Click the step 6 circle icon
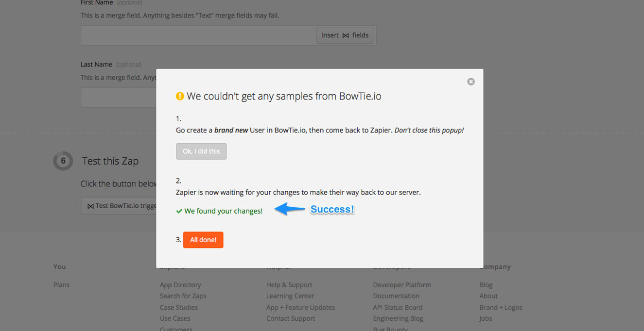Image resolution: width=644 pixels, height=331 pixels. click(x=63, y=161)
